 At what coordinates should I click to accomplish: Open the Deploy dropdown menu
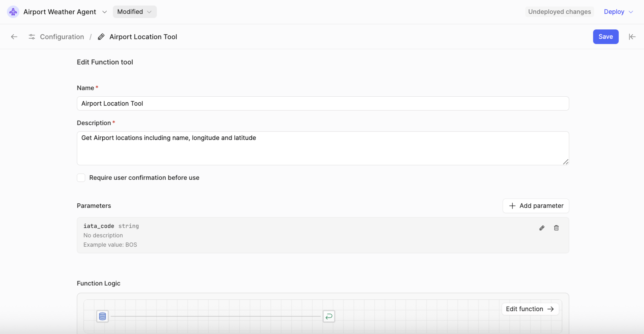point(618,11)
